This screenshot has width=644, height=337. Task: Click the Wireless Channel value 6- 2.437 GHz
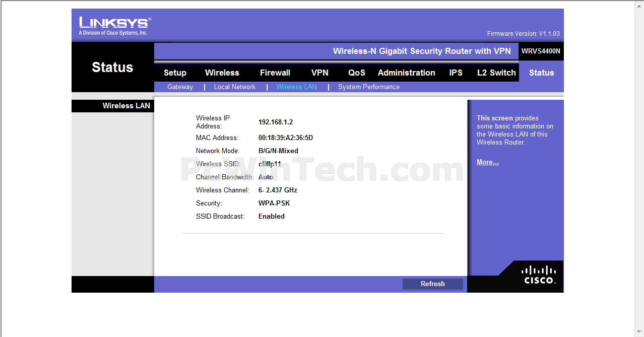[x=278, y=190]
